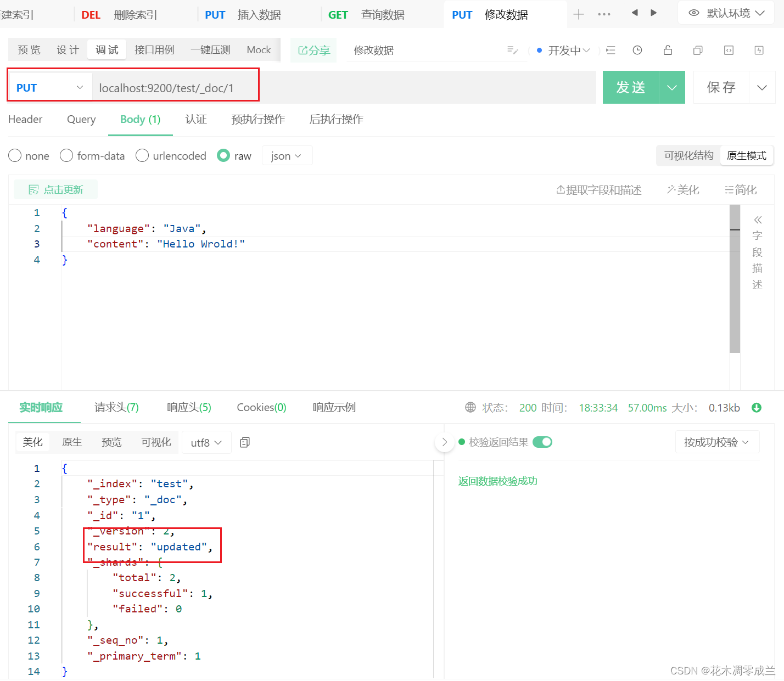Screen dimensions: 784x681
Task: Toggle the 校验返回结果 switch
Action: pyautogui.click(x=542, y=442)
